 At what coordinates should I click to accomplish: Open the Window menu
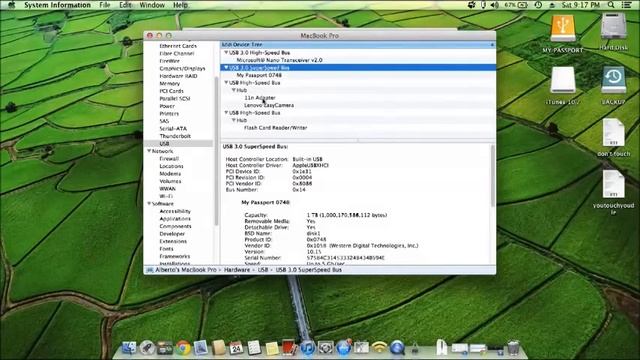(152, 5)
